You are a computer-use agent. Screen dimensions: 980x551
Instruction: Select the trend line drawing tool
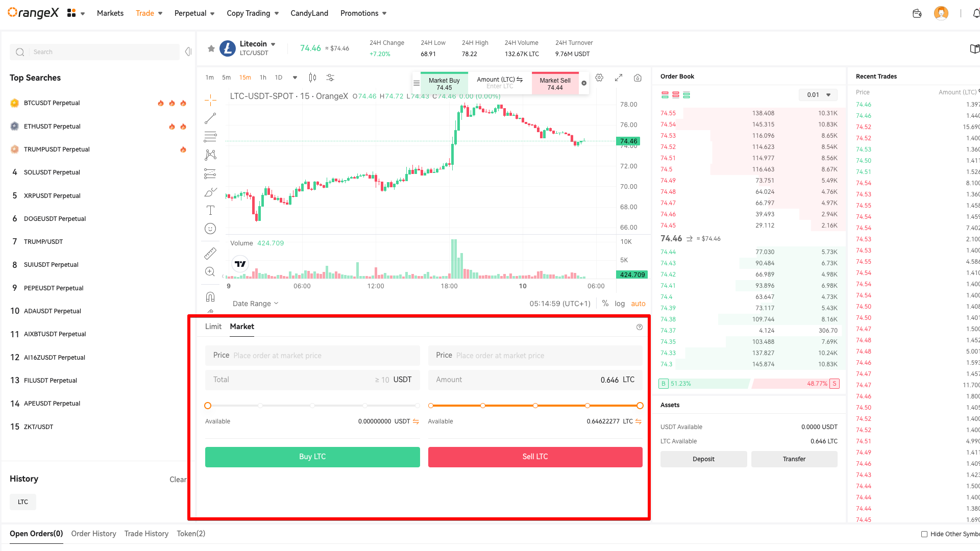coord(210,118)
